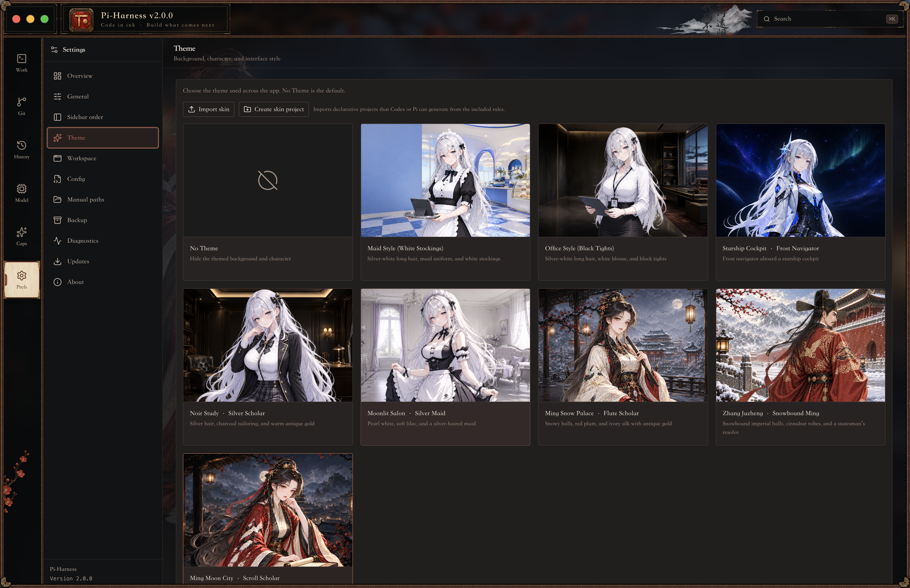
Task: Go to Overview settings
Action: tap(103, 76)
